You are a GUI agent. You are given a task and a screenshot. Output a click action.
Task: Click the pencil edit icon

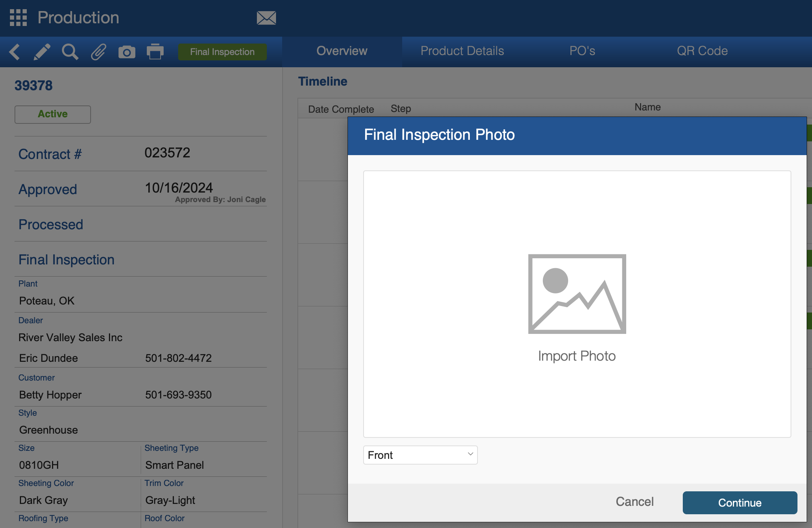[42, 52]
